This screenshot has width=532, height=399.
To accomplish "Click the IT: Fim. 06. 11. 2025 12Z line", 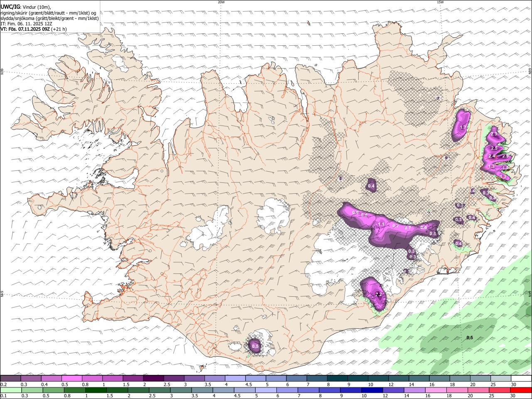I will click(27, 24).
